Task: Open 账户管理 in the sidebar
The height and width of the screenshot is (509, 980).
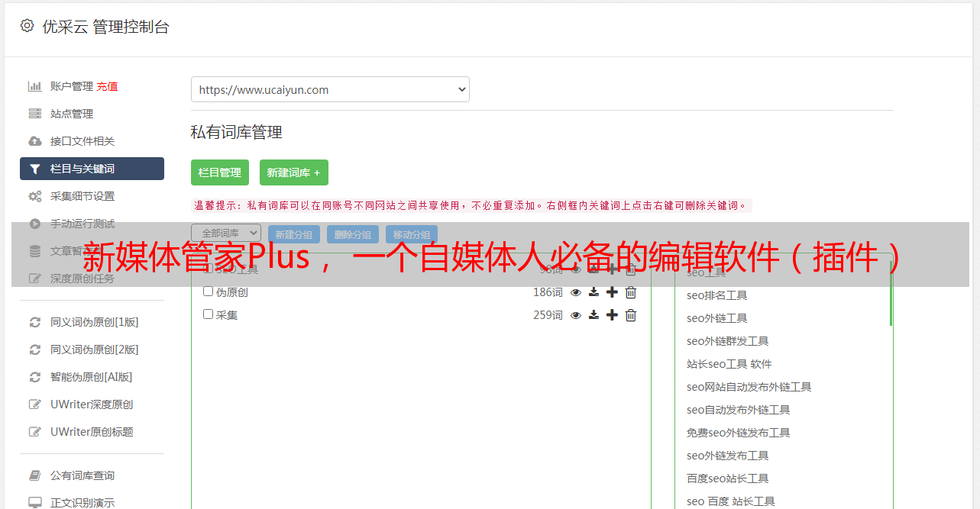Action: point(72,86)
